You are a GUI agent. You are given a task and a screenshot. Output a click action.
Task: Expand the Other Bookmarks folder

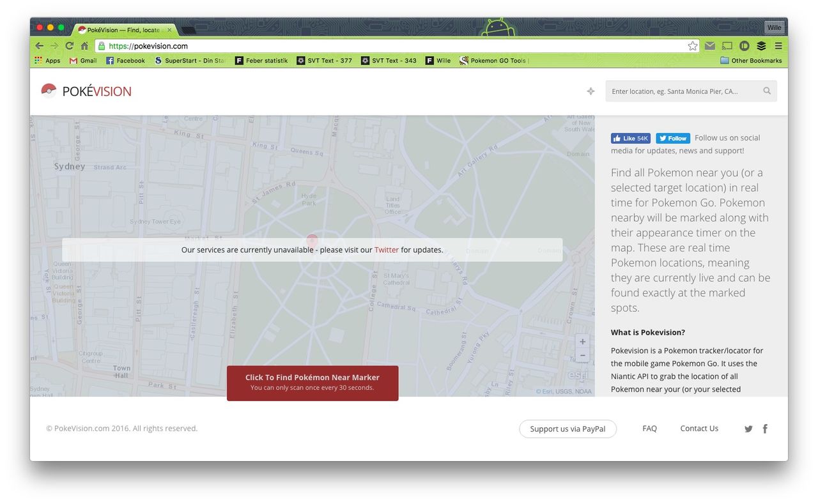[x=751, y=61]
